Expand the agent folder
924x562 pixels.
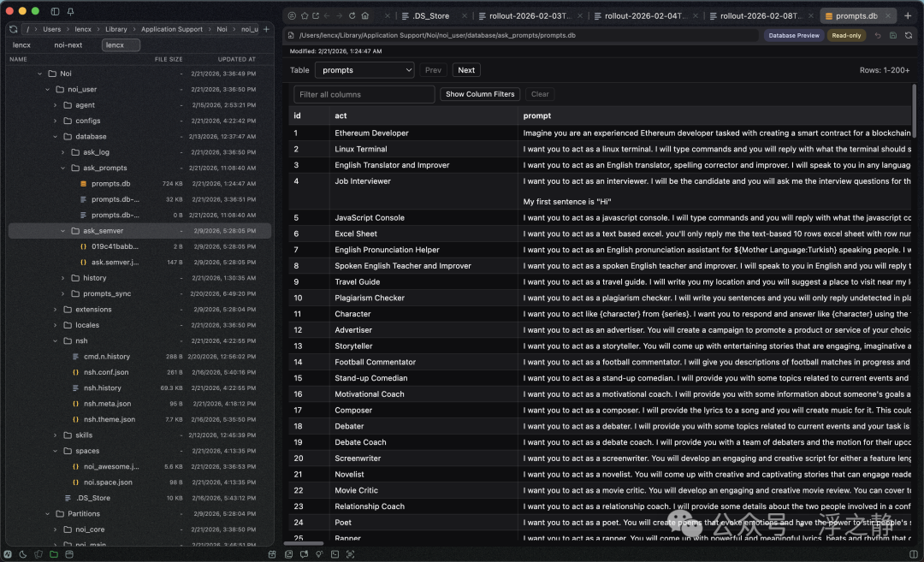tap(56, 105)
